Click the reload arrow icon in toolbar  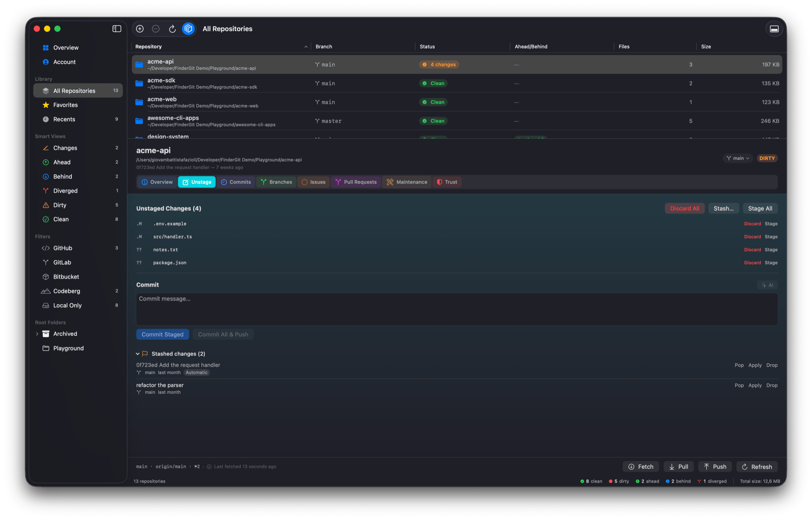(172, 29)
